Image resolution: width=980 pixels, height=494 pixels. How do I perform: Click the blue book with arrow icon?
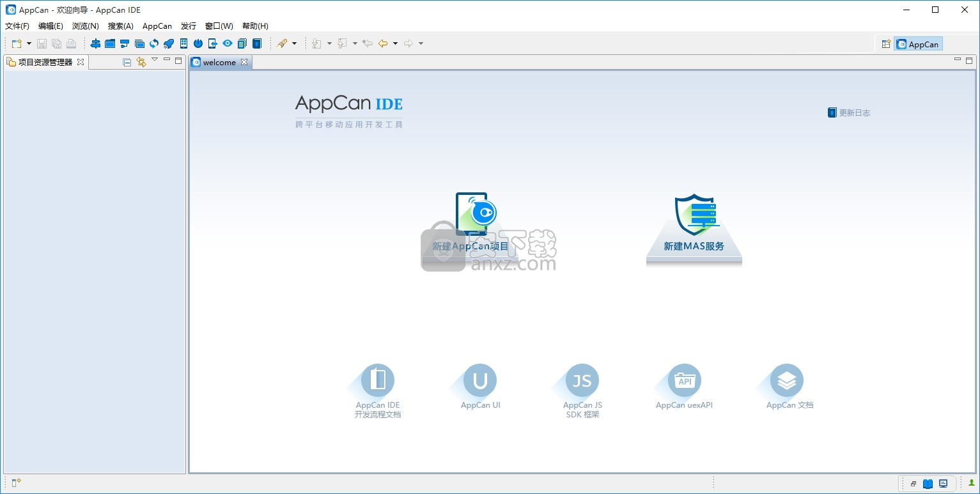point(257,43)
